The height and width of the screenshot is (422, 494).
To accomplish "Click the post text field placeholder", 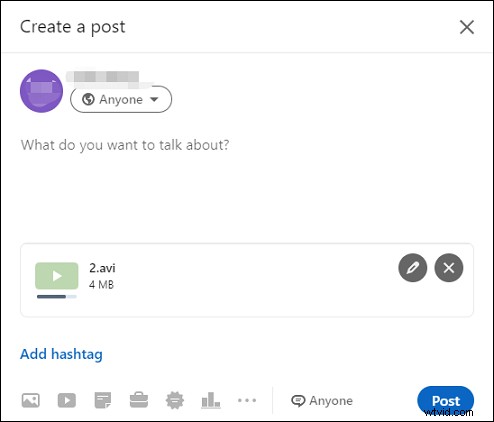I will point(125,145).
